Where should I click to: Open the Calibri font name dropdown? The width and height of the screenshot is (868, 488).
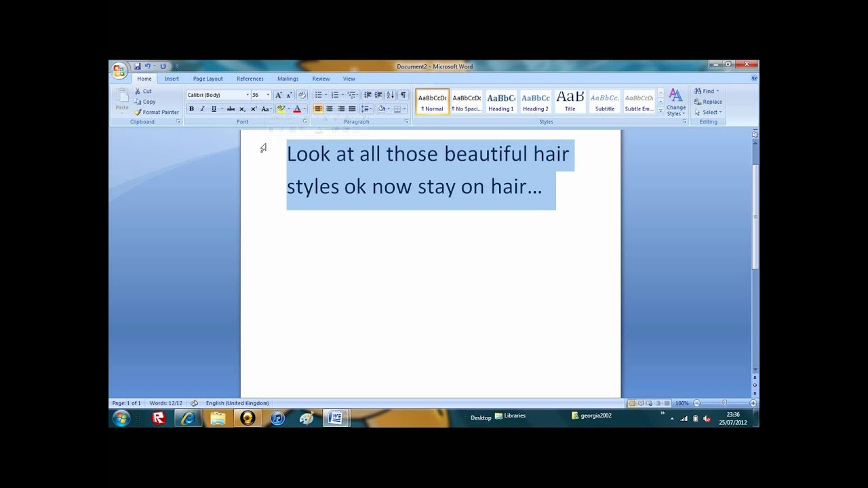point(248,95)
